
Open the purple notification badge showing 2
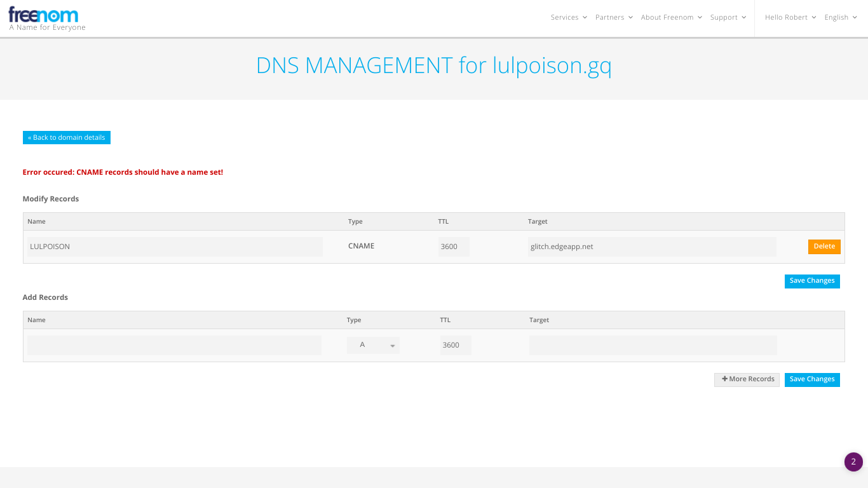click(853, 462)
